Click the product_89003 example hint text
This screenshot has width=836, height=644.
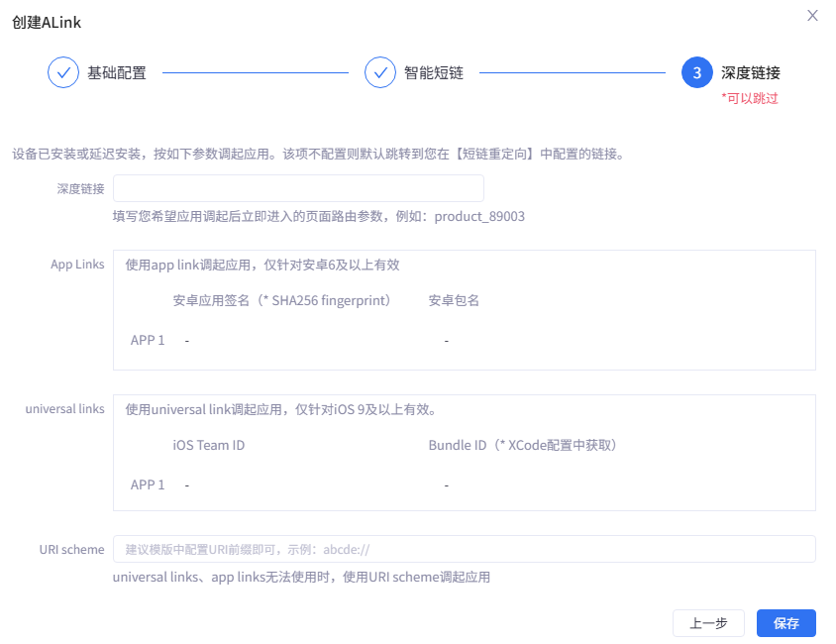pyautogui.click(x=319, y=216)
